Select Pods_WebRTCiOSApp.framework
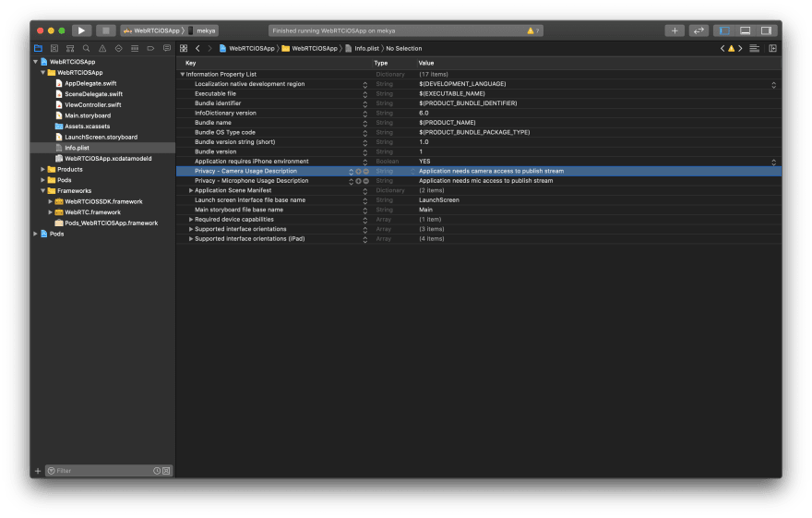Viewport: 812px width, 518px height. 111,223
